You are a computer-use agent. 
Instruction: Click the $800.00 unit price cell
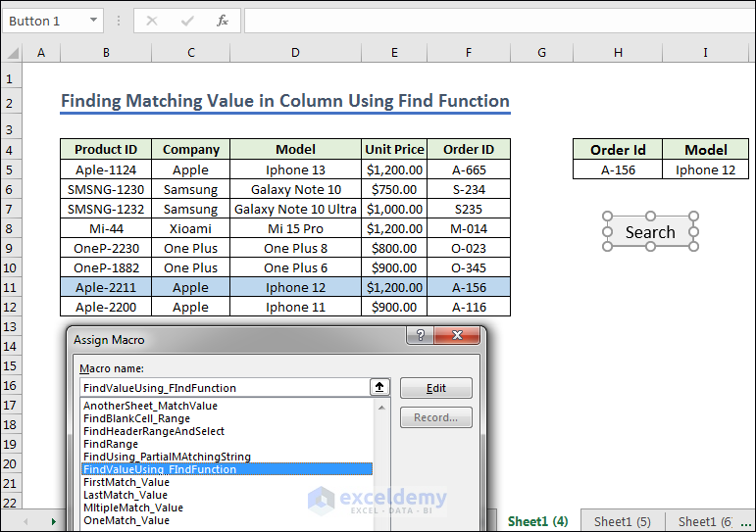pyautogui.click(x=394, y=248)
